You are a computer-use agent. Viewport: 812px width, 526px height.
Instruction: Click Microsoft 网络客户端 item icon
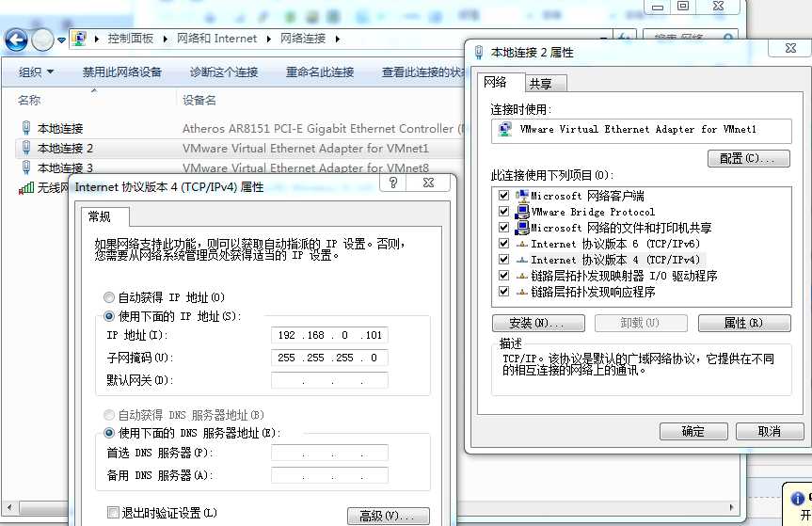(522, 195)
